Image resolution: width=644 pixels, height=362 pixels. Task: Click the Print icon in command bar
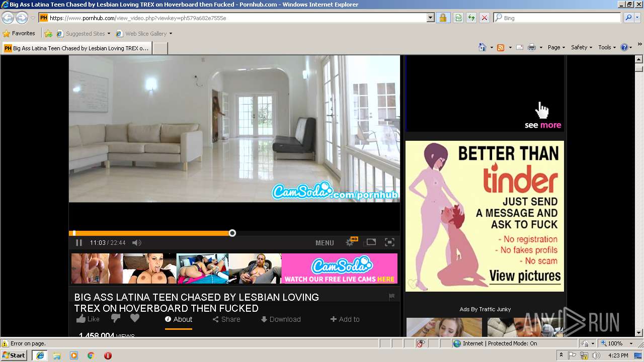tap(532, 47)
